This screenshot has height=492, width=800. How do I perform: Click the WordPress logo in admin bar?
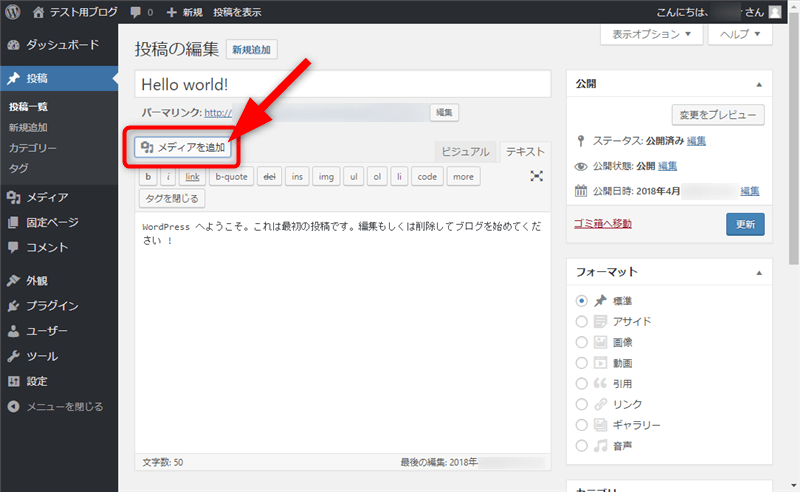(13, 12)
